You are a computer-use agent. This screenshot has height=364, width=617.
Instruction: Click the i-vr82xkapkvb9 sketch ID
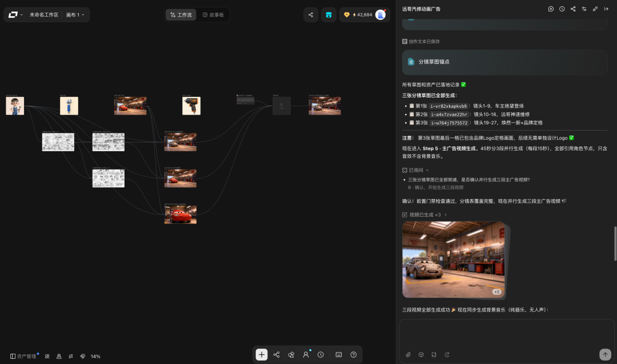point(448,106)
